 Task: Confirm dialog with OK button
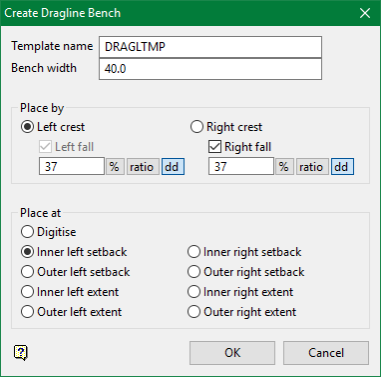[x=232, y=353]
